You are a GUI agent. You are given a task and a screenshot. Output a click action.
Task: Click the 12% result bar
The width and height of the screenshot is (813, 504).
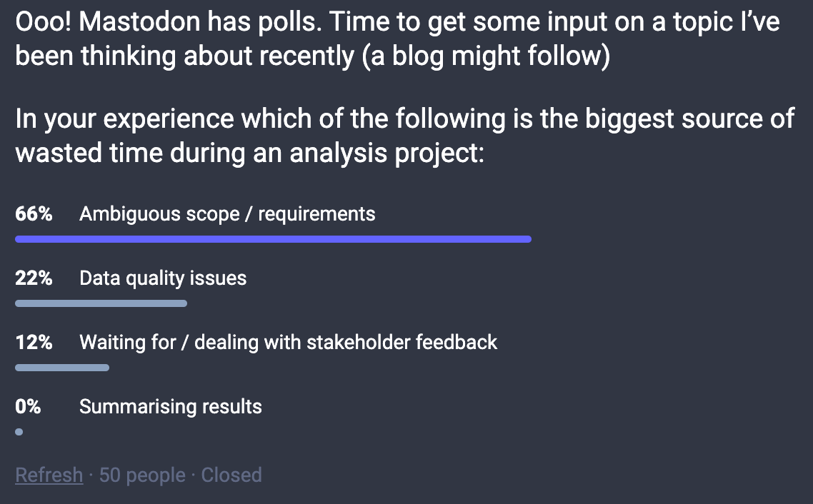click(x=62, y=368)
